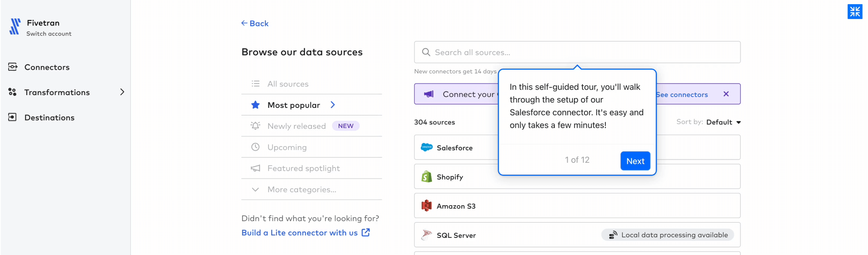Image resolution: width=868 pixels, height=255 pixels.
Task: Click the local data processing icon
Action: pyautogui.click(x=613, y=235)
